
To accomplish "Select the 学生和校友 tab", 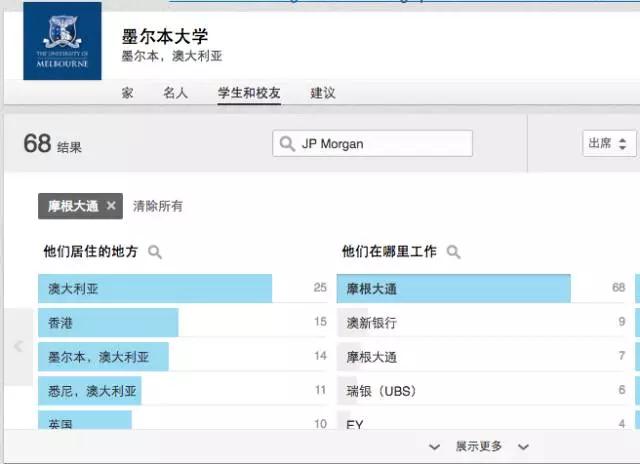I will pyautogui.click(x=249, y=93).
